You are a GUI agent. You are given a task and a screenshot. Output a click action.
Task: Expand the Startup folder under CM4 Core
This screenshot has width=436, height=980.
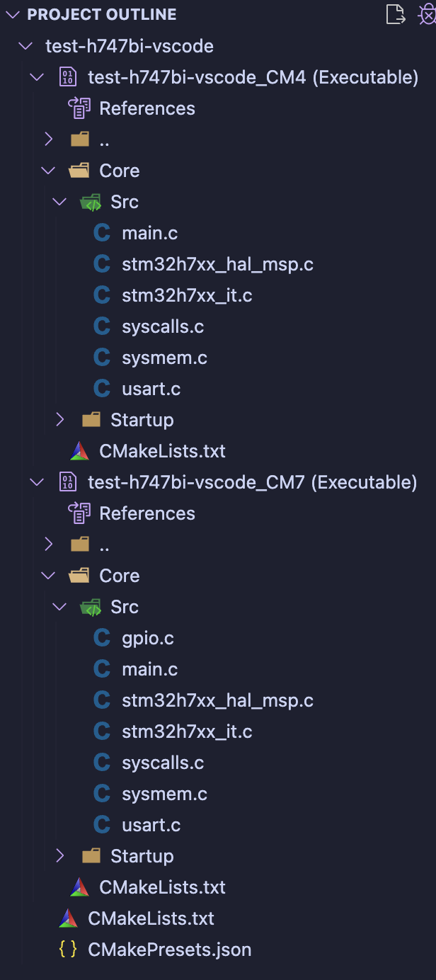tap(59, 419)
